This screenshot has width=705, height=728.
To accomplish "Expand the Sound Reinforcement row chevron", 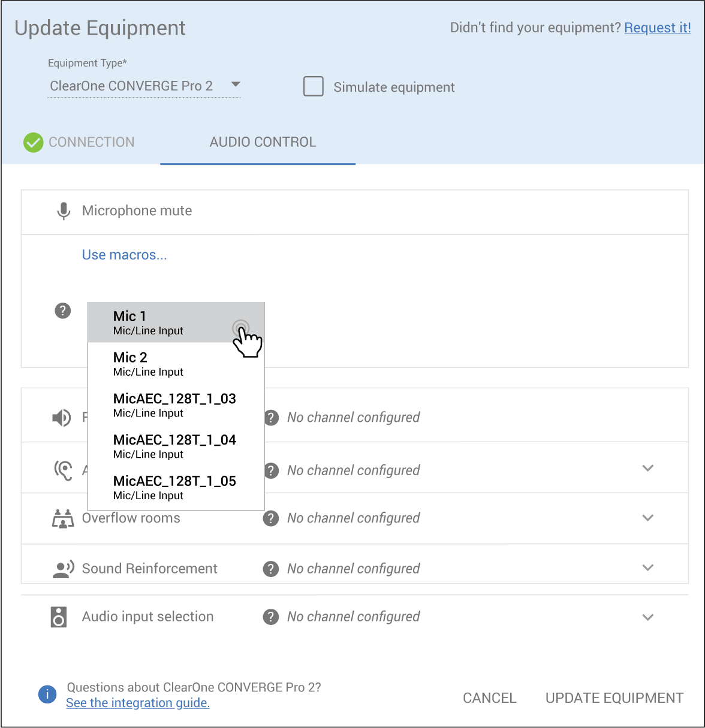I will 647,567.
